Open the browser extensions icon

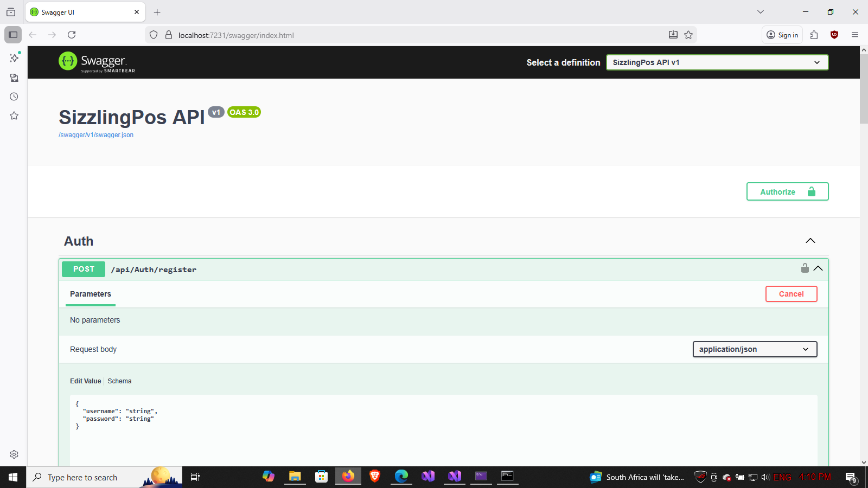pyautogui.click(x=814, y=35)
